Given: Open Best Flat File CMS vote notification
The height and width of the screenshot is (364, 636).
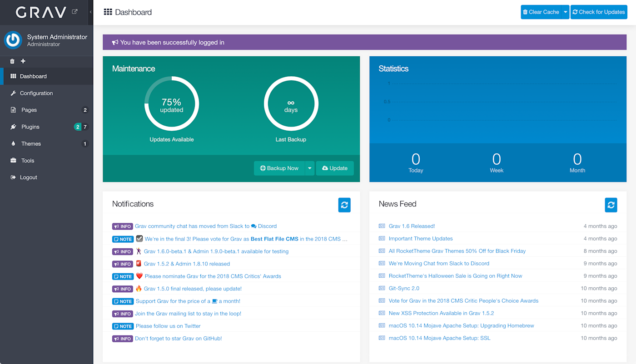Looking at the screenshot, I should 246,239.
